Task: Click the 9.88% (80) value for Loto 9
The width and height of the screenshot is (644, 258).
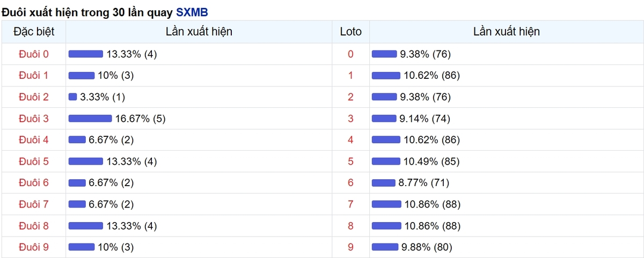Action: (427, 247)
